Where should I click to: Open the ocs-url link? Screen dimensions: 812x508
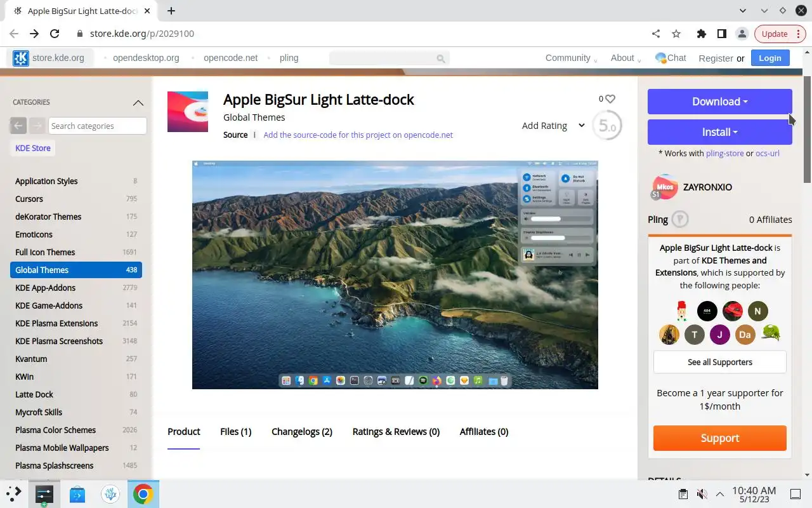pyautogui.click(x=768, y=154)
